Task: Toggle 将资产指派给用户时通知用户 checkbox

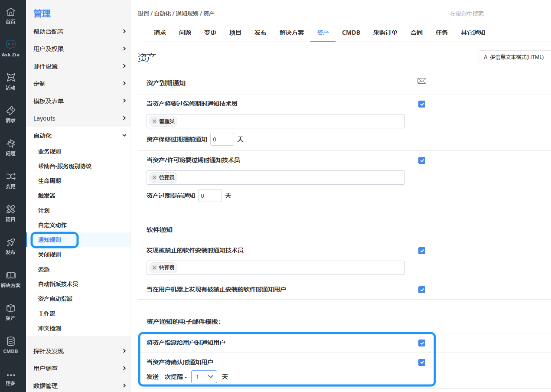Action: click(x=422, y=343)
